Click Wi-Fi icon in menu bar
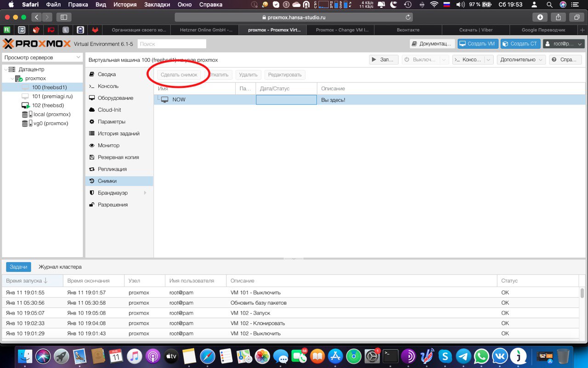The width and height of the screenshot is (588, 368). pos(434,5)
